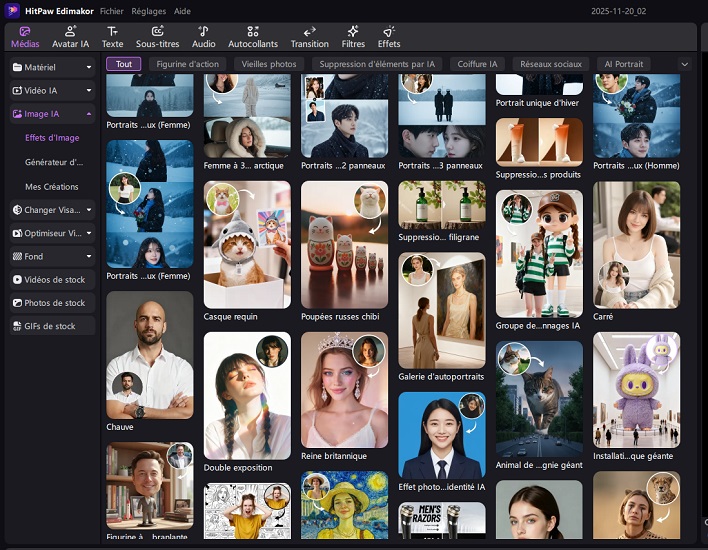Select the Vieilles photos filter

tap(269, 64)
